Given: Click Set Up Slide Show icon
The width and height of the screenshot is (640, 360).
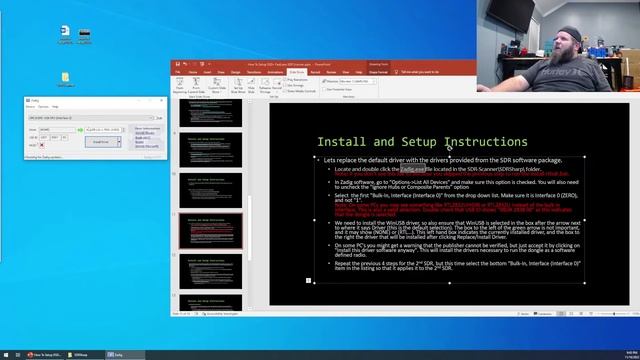Looking at the screenshot, I should (238, 85).
